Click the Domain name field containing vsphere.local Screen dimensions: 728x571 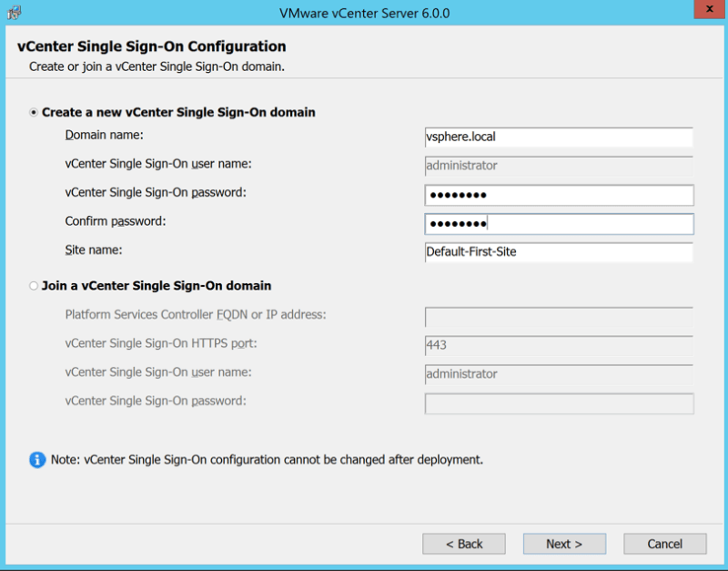559,137
